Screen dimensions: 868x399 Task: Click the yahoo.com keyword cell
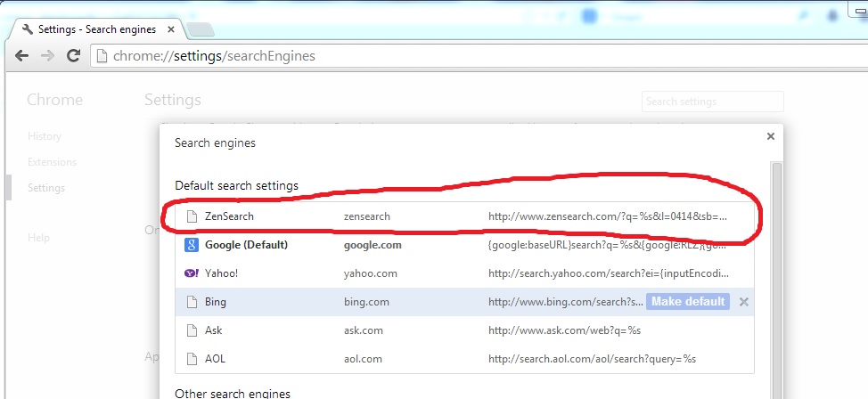tap(371, 273)
